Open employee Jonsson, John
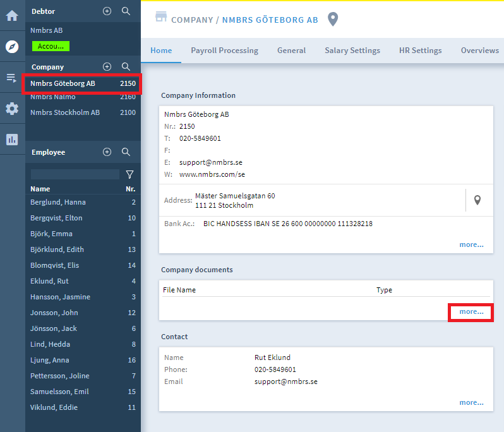 tap(83, 313)
